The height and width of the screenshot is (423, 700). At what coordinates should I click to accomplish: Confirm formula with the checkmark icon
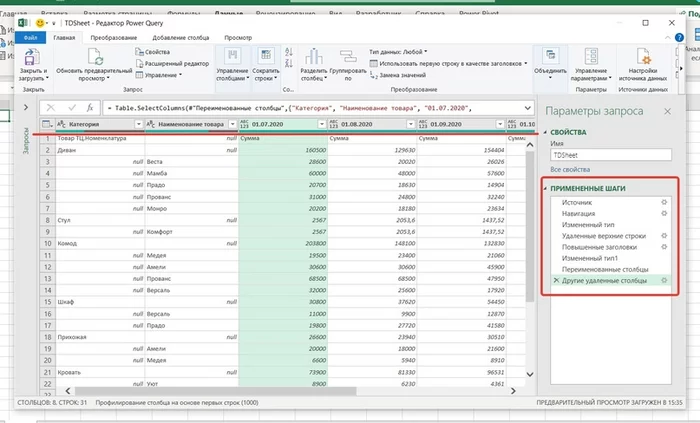[x=72, y=108]
